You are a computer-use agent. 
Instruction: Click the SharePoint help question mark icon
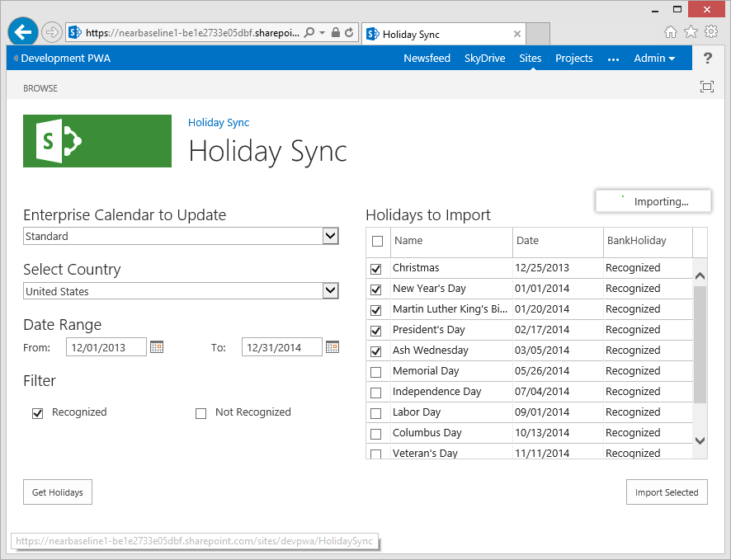707,59
